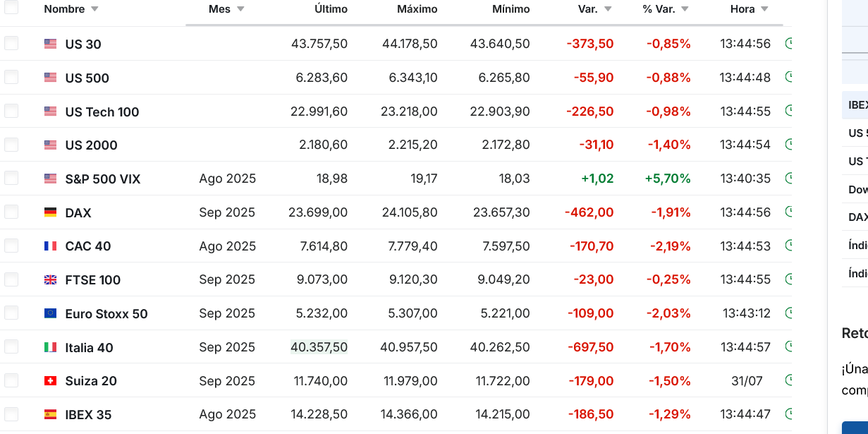Screen dimensions: 868x434
Task: Click the clock icon in the US 30 row
Action: [x=788, y=44]
